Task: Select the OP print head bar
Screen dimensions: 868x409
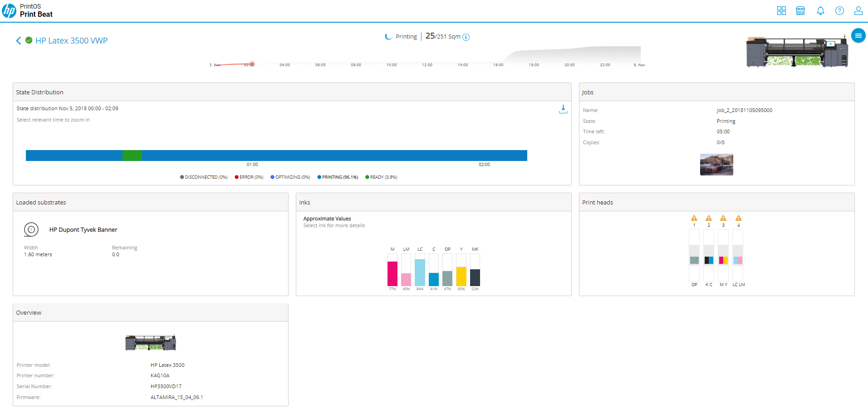Action: point(694,255)
